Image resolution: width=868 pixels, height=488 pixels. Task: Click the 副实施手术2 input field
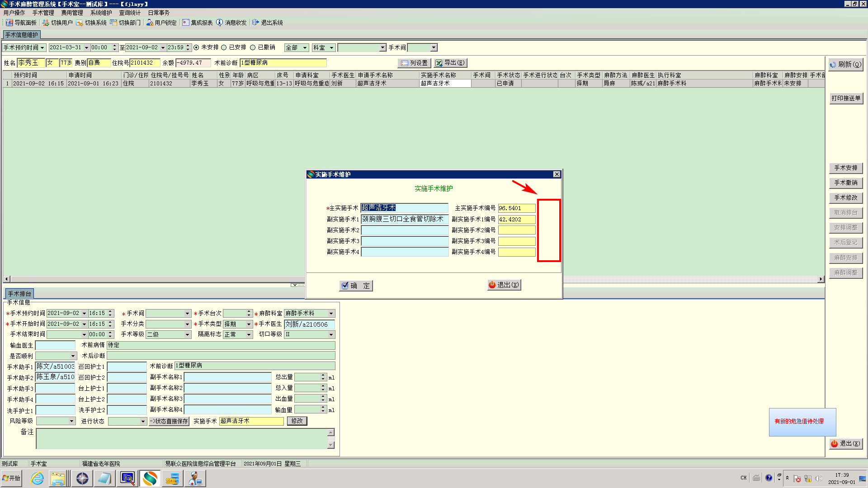click(404, 230)
